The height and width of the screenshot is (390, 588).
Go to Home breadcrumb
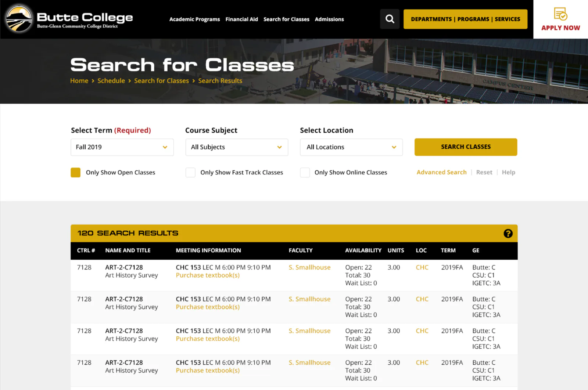coord(79,81)
